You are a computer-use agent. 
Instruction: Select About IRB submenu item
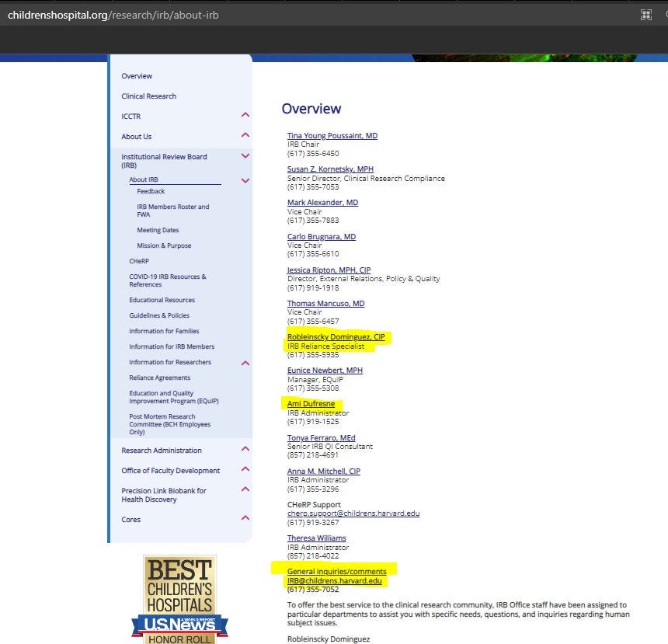pyautogui.click(x=144, y=180)
